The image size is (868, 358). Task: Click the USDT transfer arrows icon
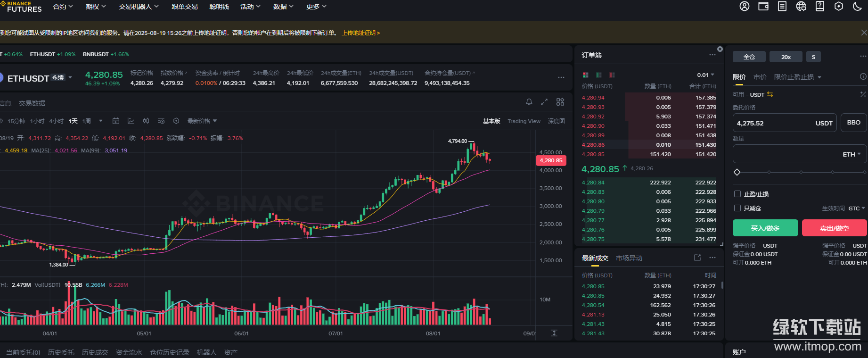(x=770, y=95)
